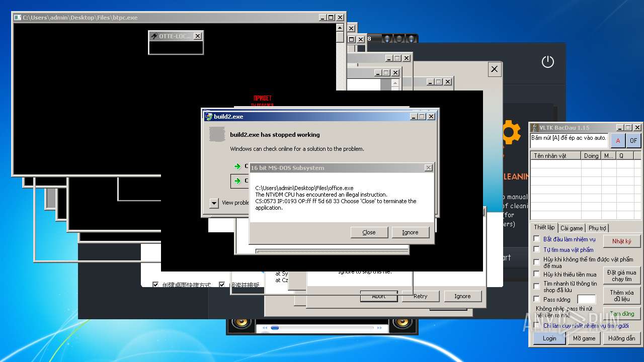Image resolution: width=644 pixels, height=362 pixels.
Task: Click middle round orb button on player top bar
Action: pos(399,39)
